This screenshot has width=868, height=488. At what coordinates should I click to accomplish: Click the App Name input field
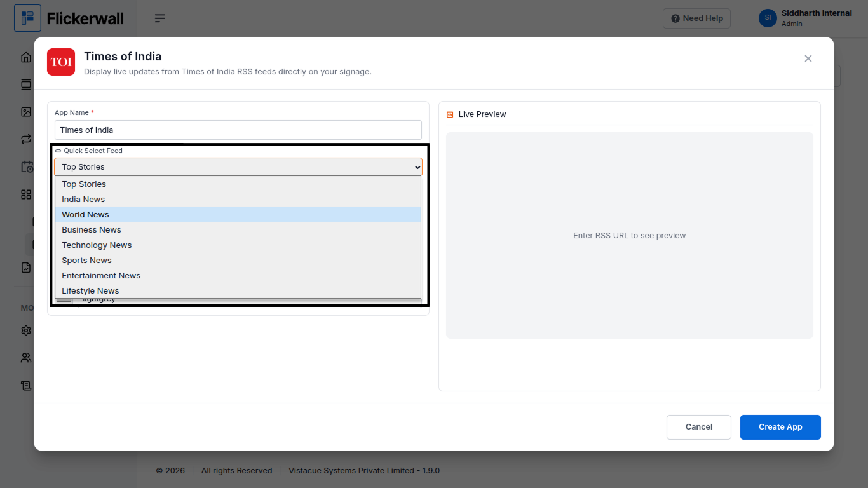coord(238,130)
